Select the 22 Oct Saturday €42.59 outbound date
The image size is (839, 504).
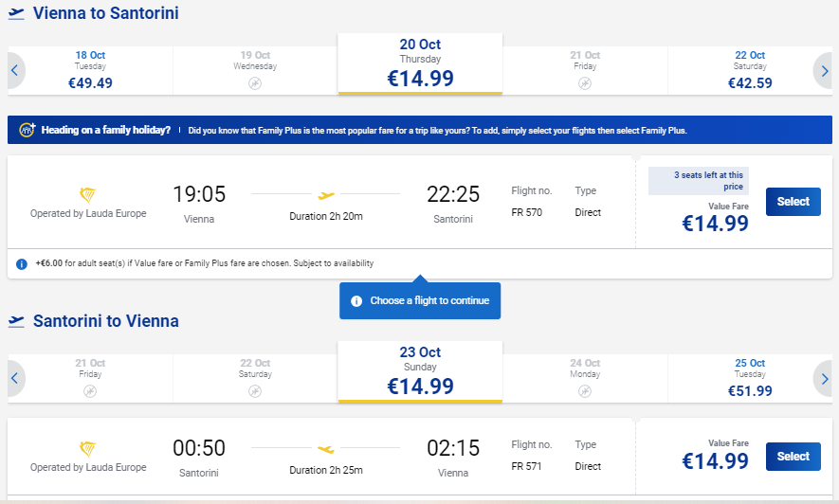tap(750, 70)
